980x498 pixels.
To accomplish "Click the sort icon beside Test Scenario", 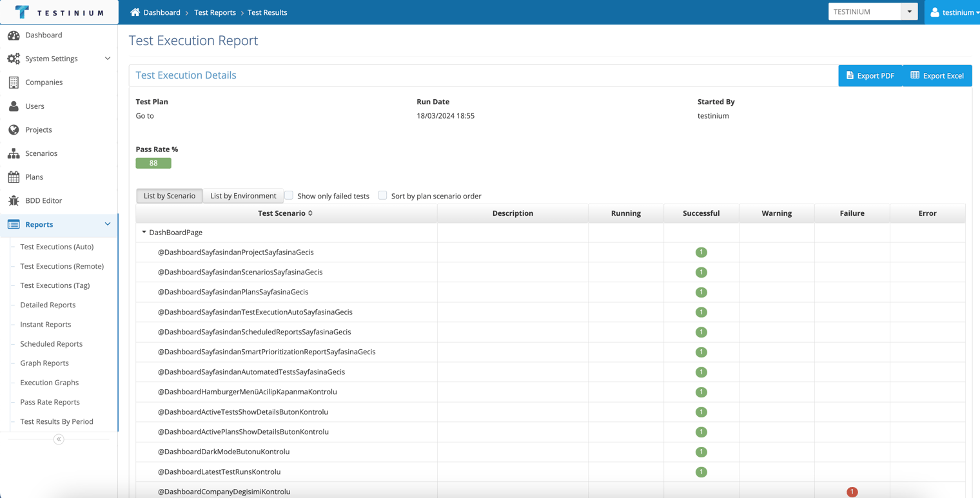I will point(311,213).
